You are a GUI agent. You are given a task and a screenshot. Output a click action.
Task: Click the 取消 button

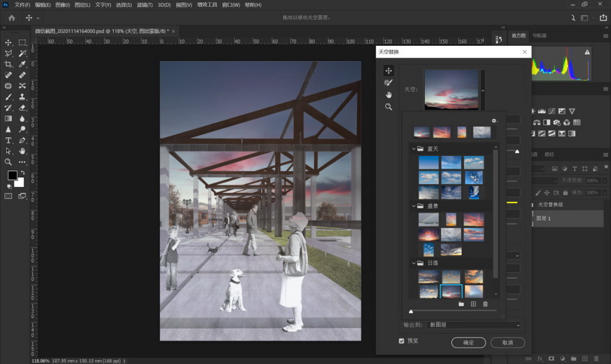pos(507,342)
